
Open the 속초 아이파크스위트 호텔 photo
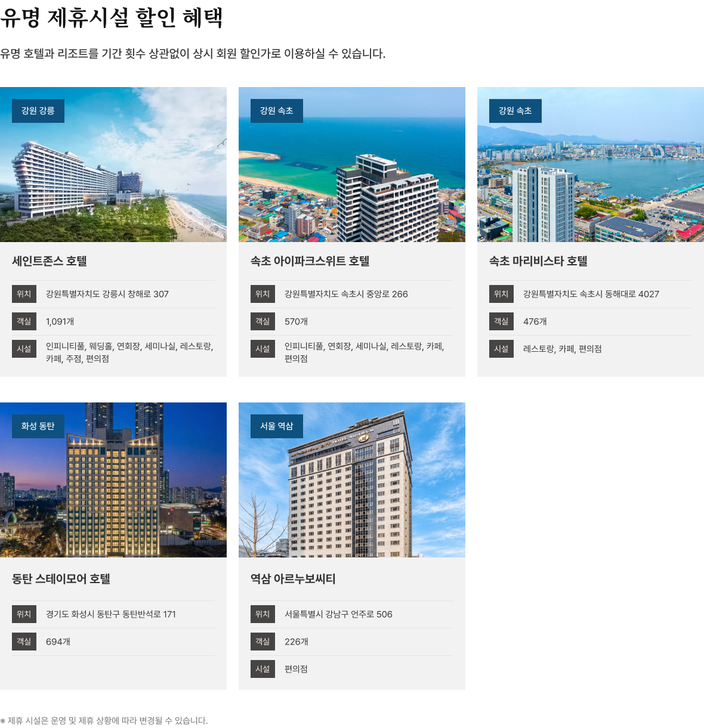352,165
